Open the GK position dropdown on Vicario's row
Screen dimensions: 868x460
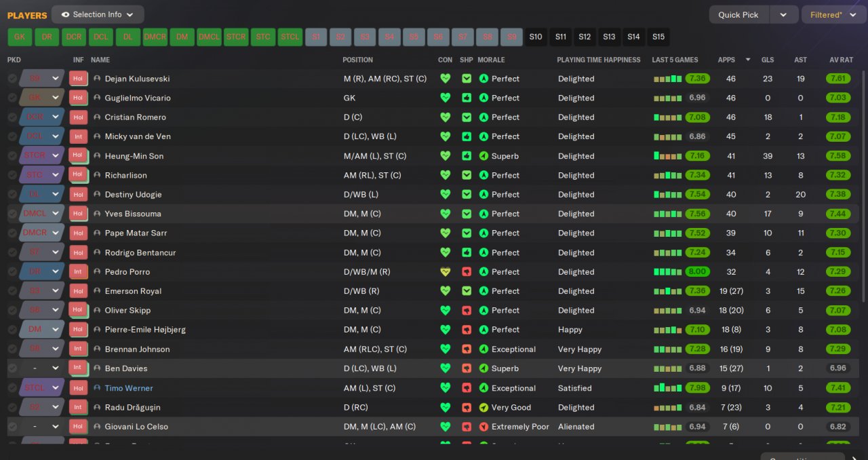coord(42,98)
